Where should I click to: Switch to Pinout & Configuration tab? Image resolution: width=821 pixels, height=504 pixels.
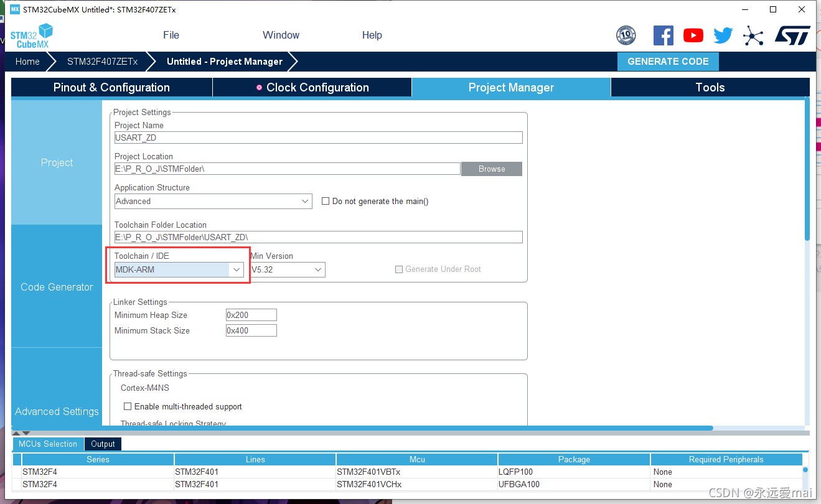pos(111,88)
